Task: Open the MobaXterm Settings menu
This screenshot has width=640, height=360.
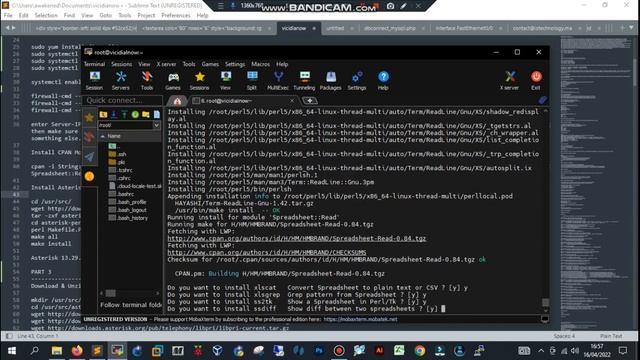Action: (235, 64)
